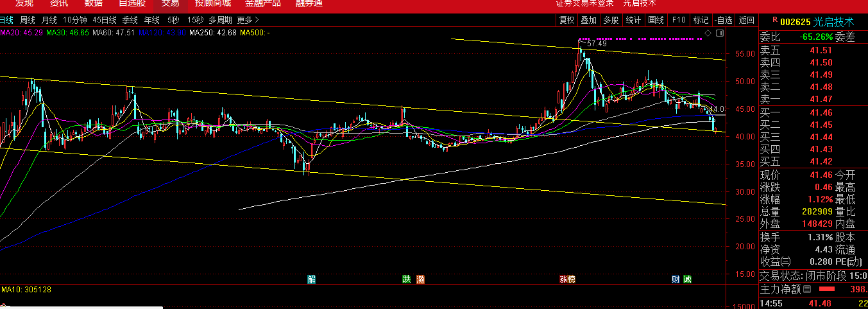The image size is (868, 309).
Task: Click the MA250: 42.68 indicator label
Action: pyautogui.click(x=213, y=32)
